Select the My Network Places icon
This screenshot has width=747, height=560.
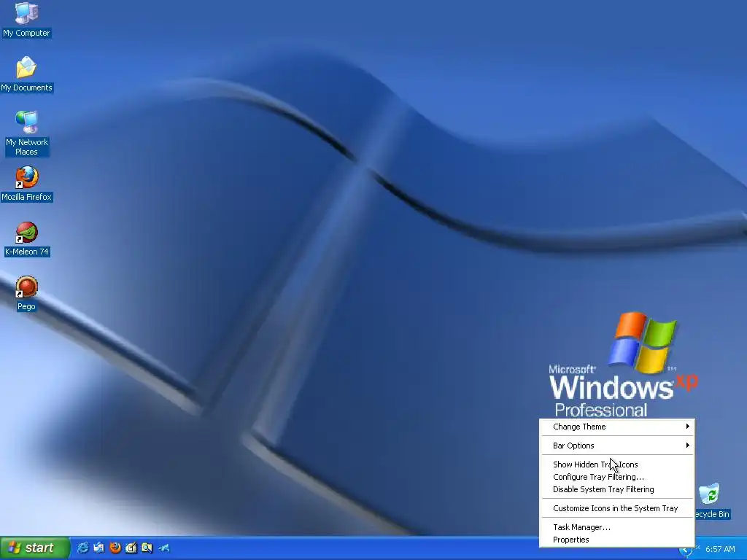(26, 133)
